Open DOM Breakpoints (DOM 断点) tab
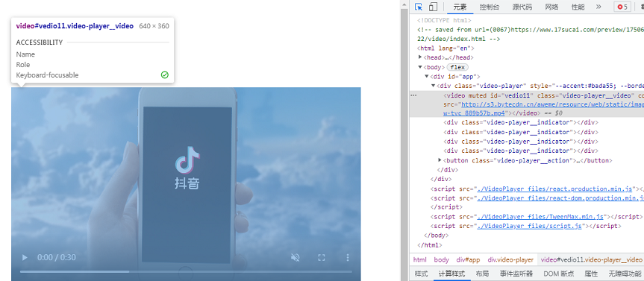The height and width of the screenshot is (281, 644). (559, 274)
